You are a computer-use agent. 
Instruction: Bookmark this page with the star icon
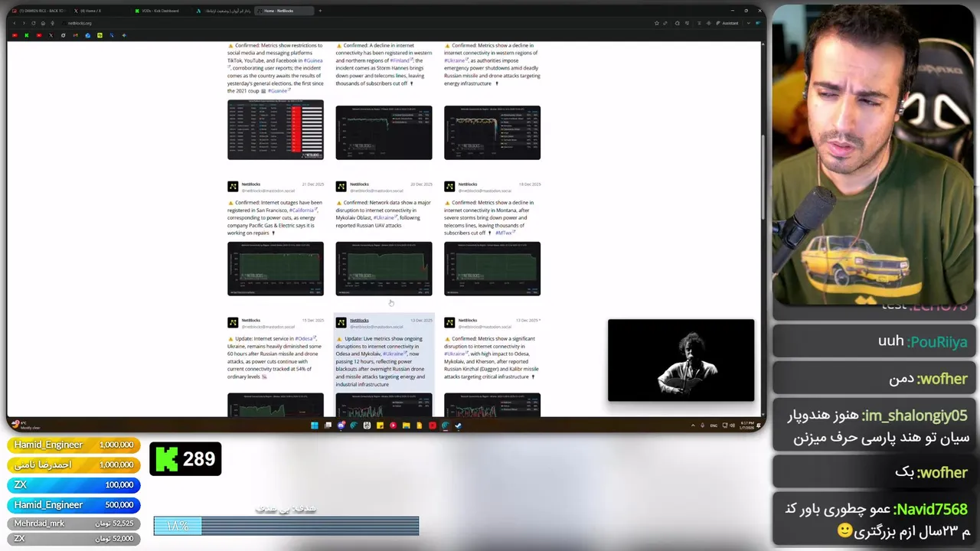pyautogui.click(x=656, y=23)
